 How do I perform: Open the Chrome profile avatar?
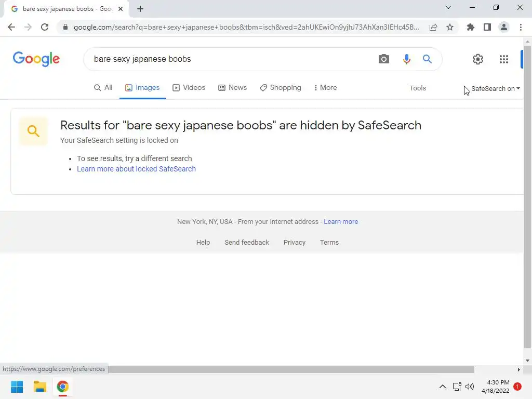click(x=504, y=27)
